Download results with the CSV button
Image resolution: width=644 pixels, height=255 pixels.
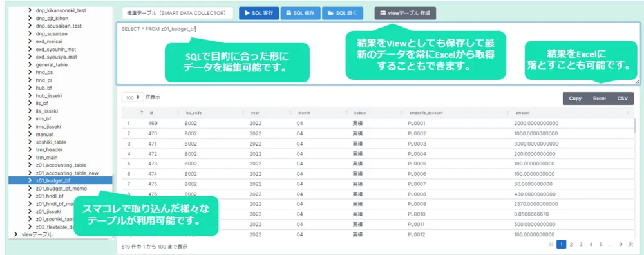point(622,99)
